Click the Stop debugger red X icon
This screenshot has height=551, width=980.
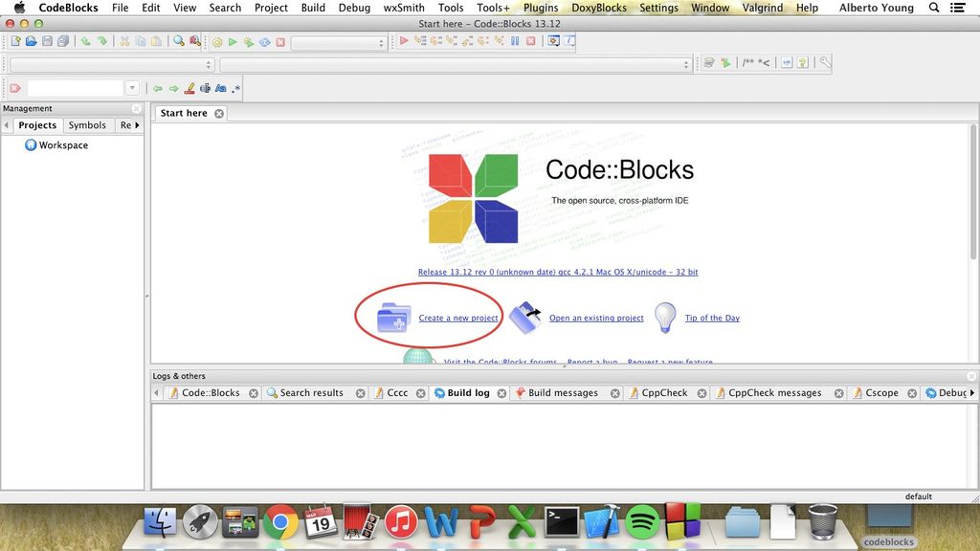click(x=530, y=40)
